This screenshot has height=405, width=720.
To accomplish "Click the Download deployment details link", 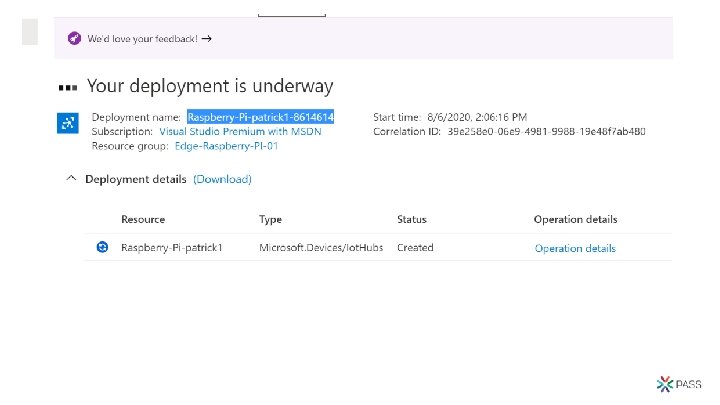I will [222, 179].
